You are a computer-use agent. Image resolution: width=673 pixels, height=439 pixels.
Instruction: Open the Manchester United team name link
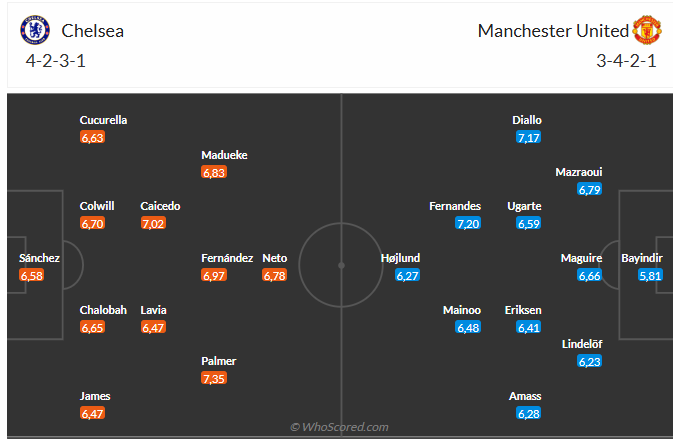click(553, 31)
